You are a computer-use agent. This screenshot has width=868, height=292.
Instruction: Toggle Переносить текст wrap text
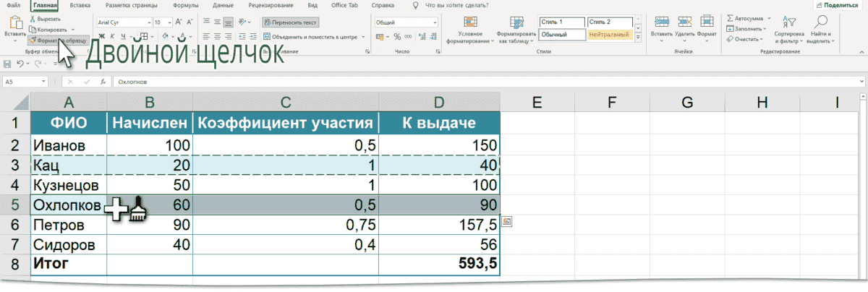291,22
